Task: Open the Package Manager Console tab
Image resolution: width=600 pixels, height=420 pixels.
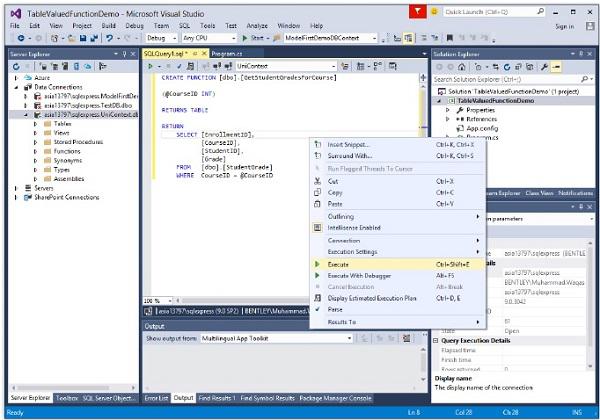Action: click(x=335, y=398)
